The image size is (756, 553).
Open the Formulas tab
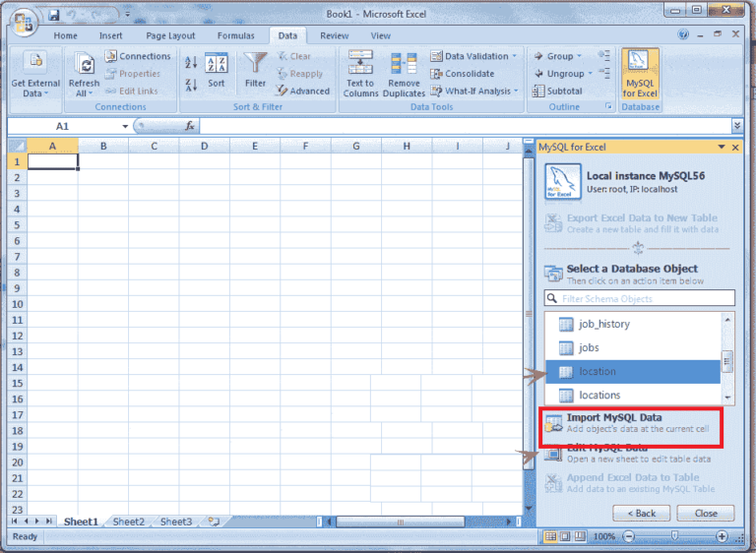236,35
